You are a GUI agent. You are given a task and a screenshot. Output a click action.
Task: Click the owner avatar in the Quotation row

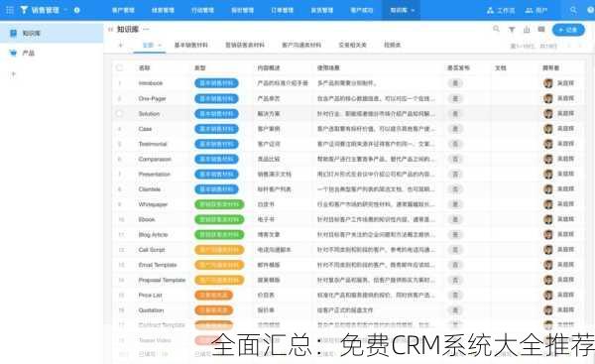coord(548,309)
